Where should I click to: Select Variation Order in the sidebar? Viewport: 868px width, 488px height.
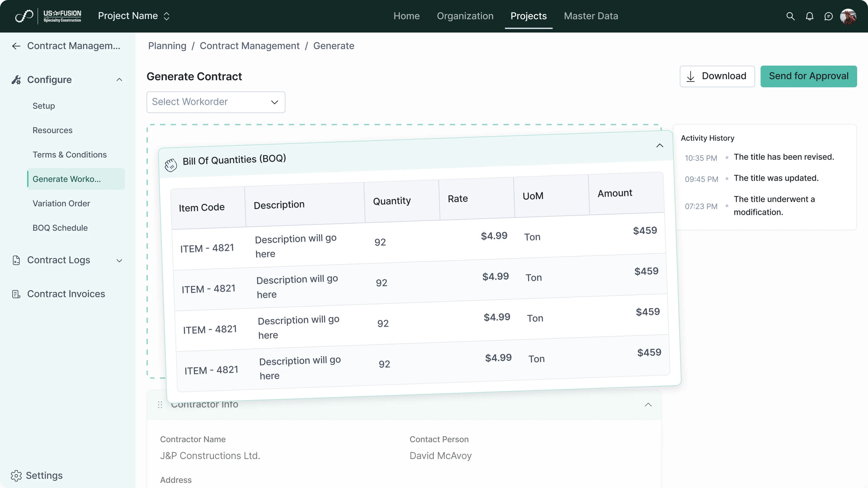click(61, 203)
